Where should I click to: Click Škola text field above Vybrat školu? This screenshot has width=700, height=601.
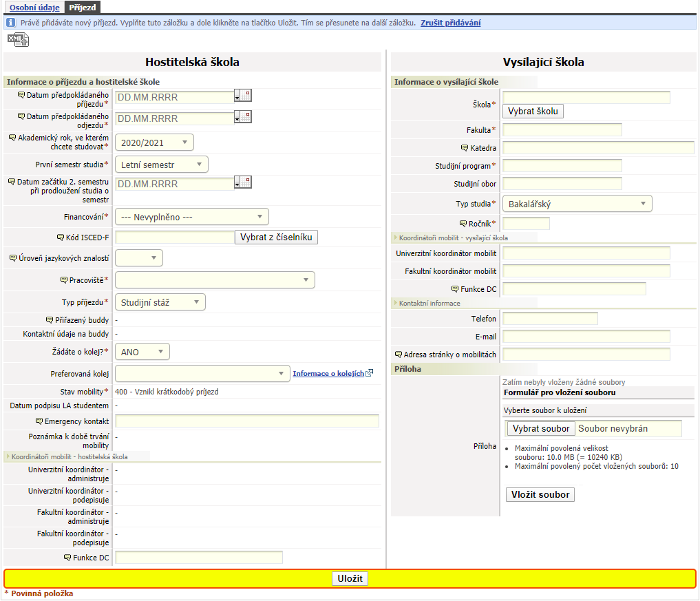[x=586, y=97]
